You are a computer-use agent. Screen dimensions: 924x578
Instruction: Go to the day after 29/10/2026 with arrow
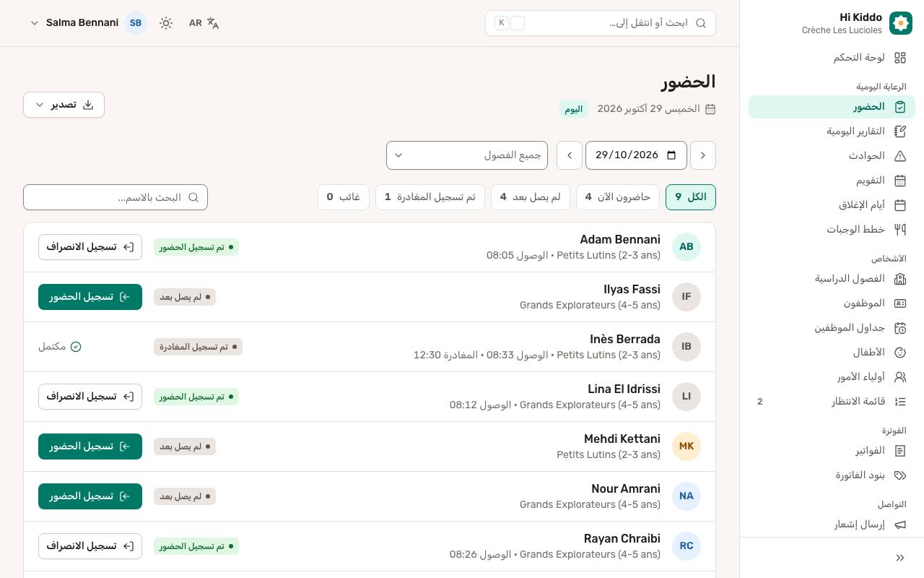coord(570,155)
